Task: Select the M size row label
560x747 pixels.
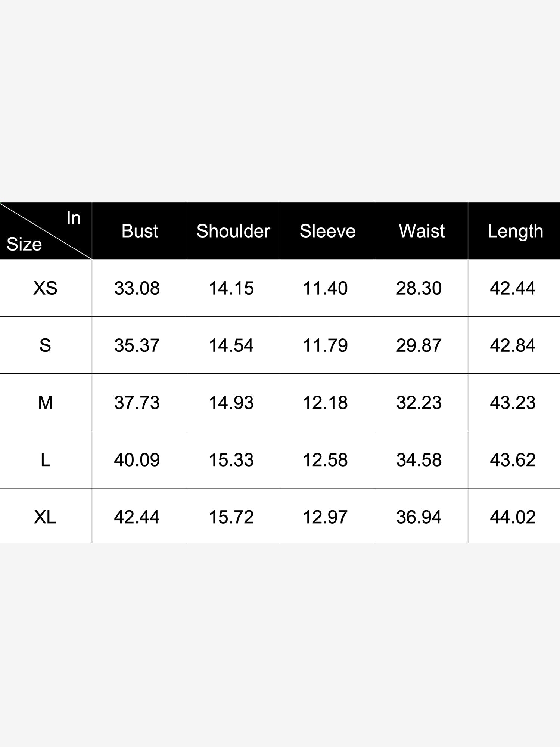Action: [x=46, y=403]
